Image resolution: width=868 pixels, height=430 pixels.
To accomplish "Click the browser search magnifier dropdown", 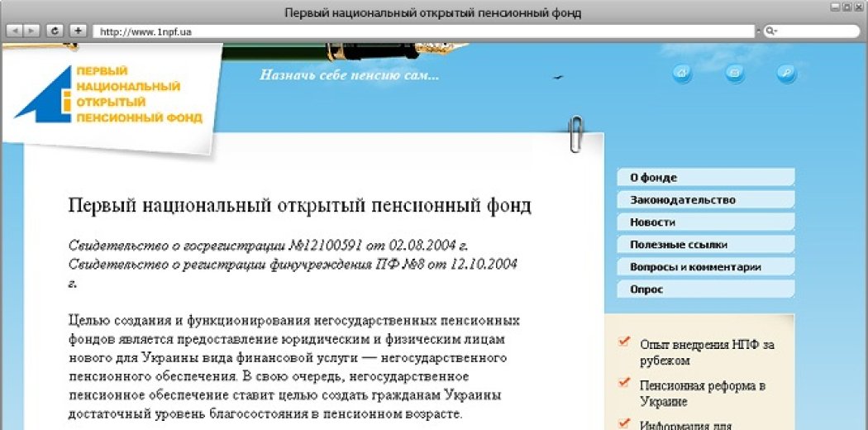I will (x=771, y=31).
